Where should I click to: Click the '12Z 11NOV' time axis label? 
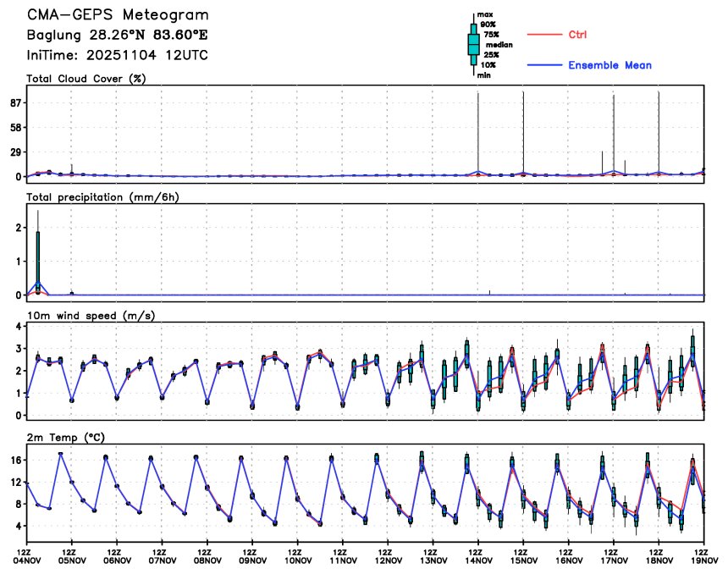pos(343,556)
